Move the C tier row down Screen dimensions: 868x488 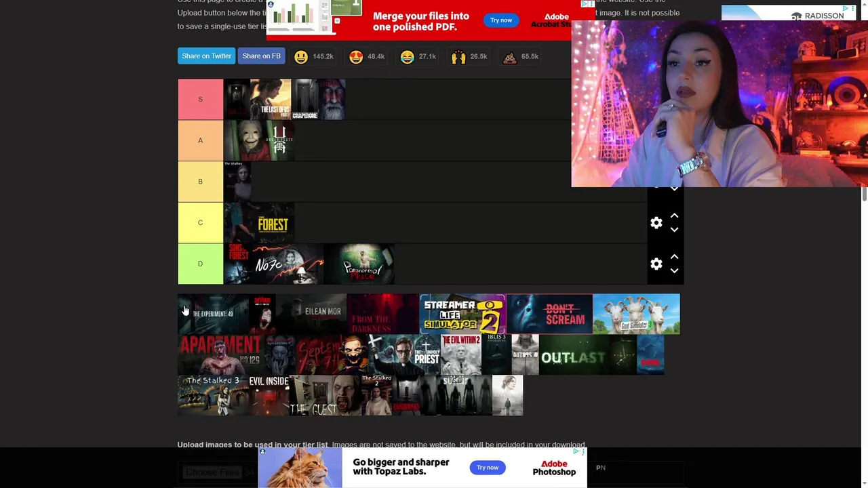pyautogui.click(x=674, y=230)
